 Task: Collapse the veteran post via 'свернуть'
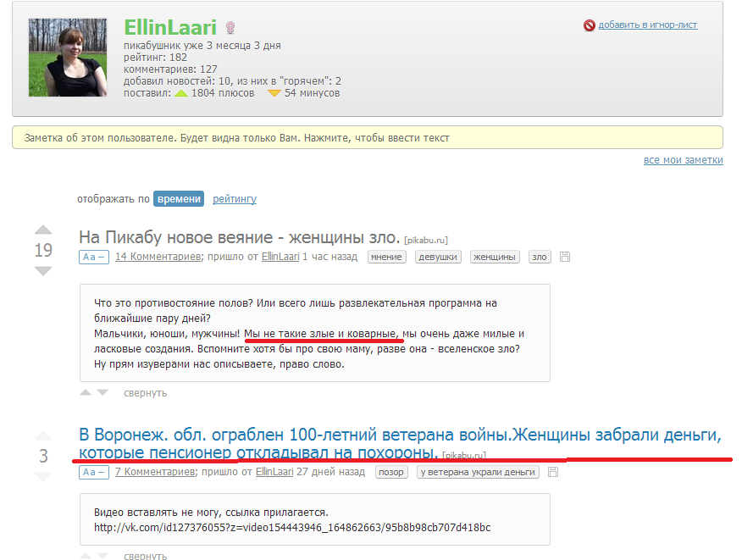pyautogui.click(x=145, y=556)
